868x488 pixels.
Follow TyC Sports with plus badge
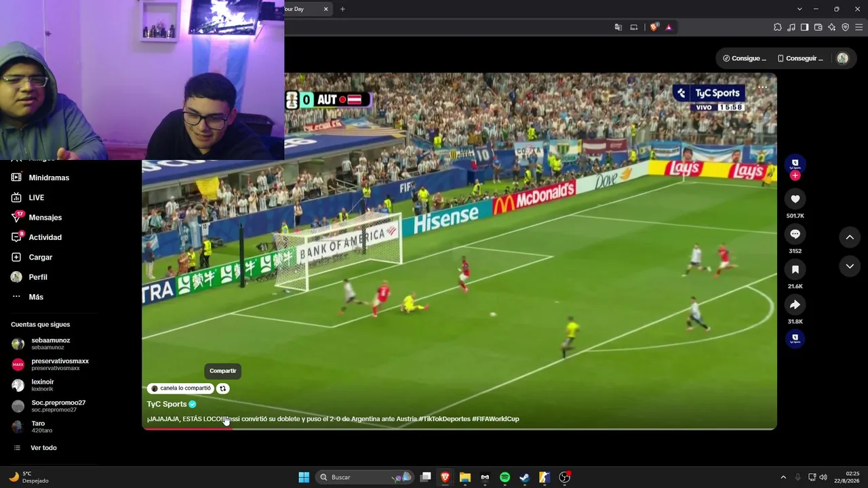(795, 176)
